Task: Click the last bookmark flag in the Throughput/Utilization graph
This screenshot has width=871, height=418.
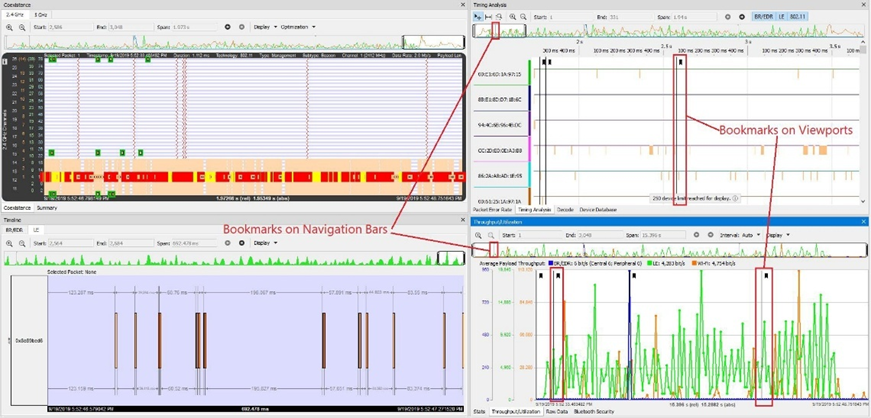Action: pos(765,275)
